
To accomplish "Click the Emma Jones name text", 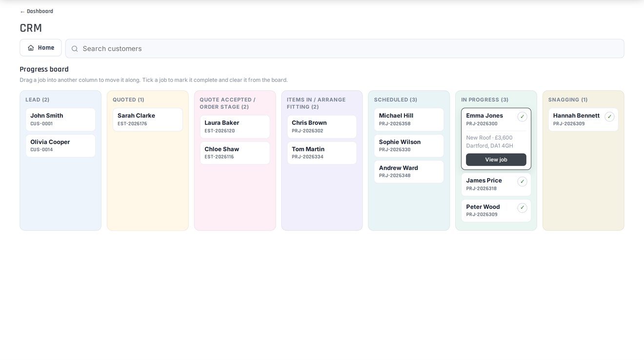I will (x=484, y=116).
